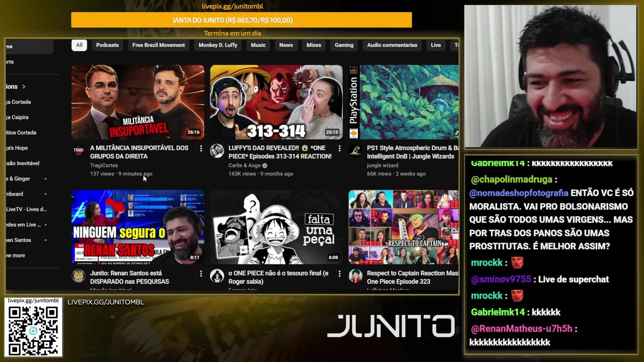This screenshot has height=362, width=644.
Task: Click title Respect to Captain Reaction Mashup
Action: (x=413, y=277)
